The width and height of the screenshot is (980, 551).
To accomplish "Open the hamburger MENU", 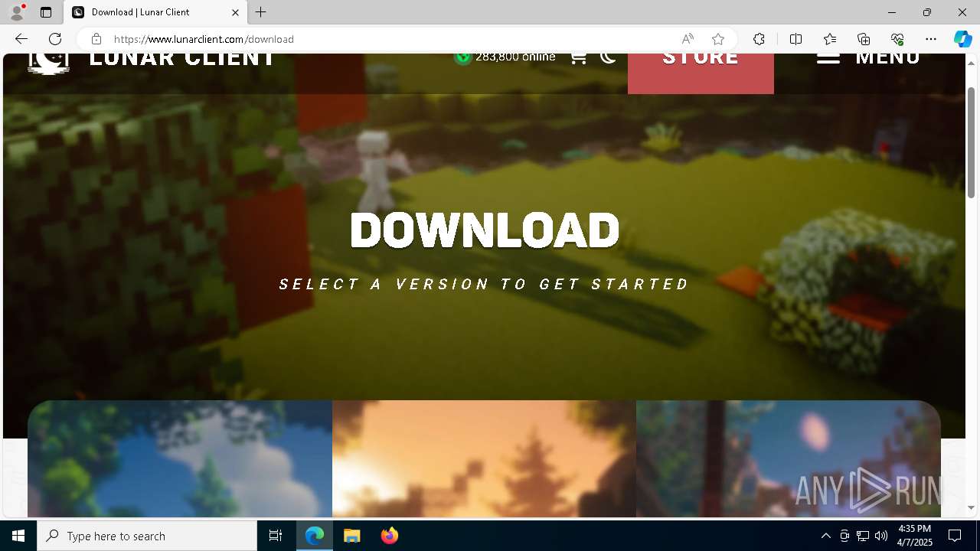I will (x=868, y=59).
